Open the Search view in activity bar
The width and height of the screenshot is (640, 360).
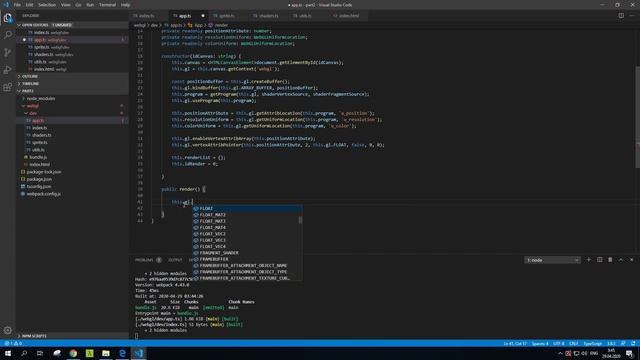tap(8, 35)
